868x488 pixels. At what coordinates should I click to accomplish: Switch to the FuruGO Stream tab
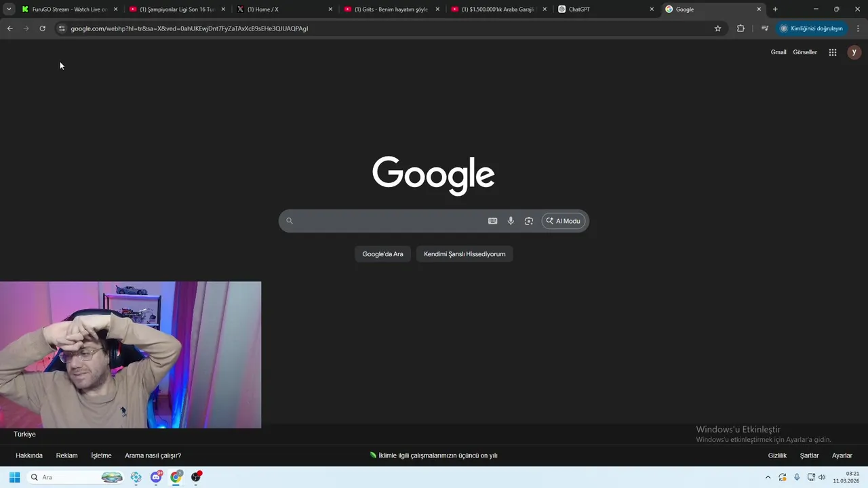coord(69,9)
